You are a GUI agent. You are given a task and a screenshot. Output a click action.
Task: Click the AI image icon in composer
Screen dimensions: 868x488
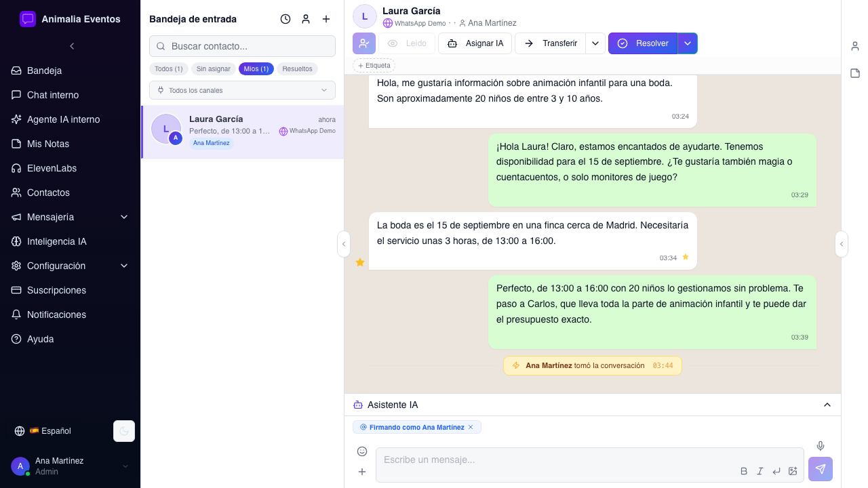click(x=793, y=471)
